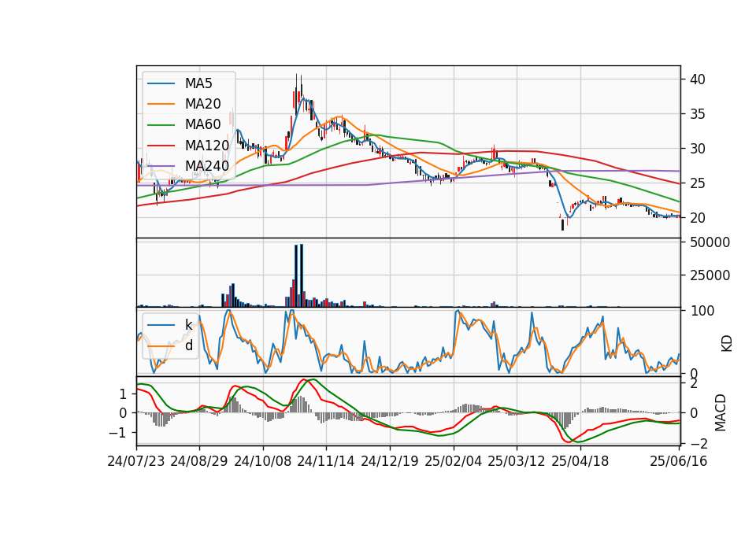
Task: Click the price axis value 40
Action: (697, 79)
